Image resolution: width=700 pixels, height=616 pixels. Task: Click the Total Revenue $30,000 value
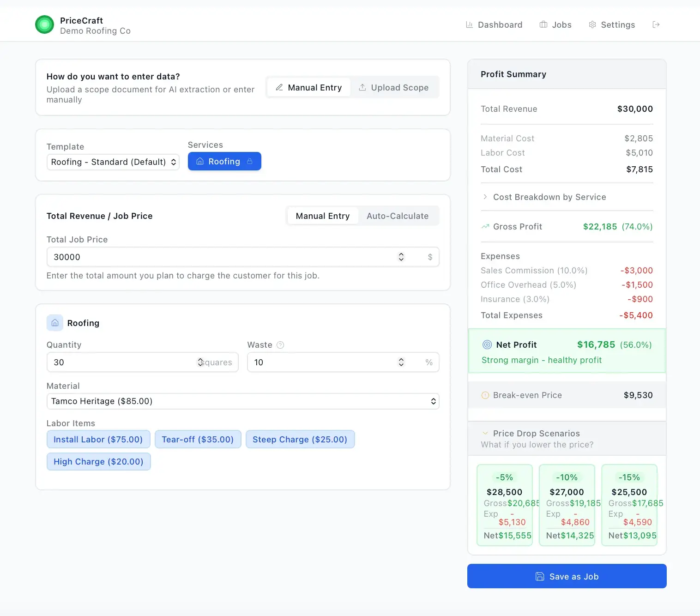[x=635, y=109]
